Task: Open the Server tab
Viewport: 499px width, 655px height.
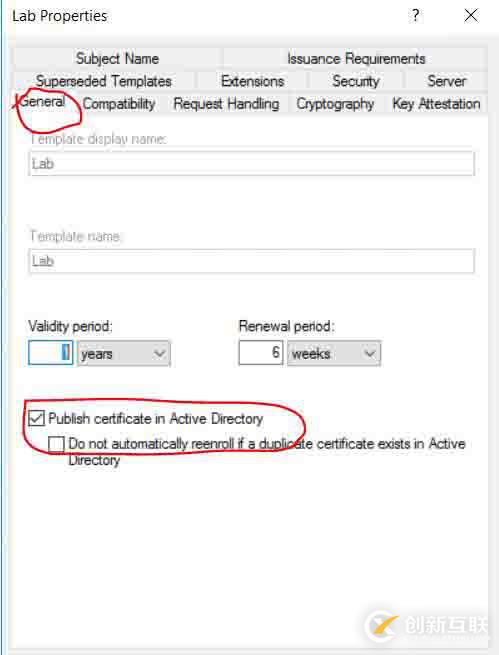Action: coord(446,81)
